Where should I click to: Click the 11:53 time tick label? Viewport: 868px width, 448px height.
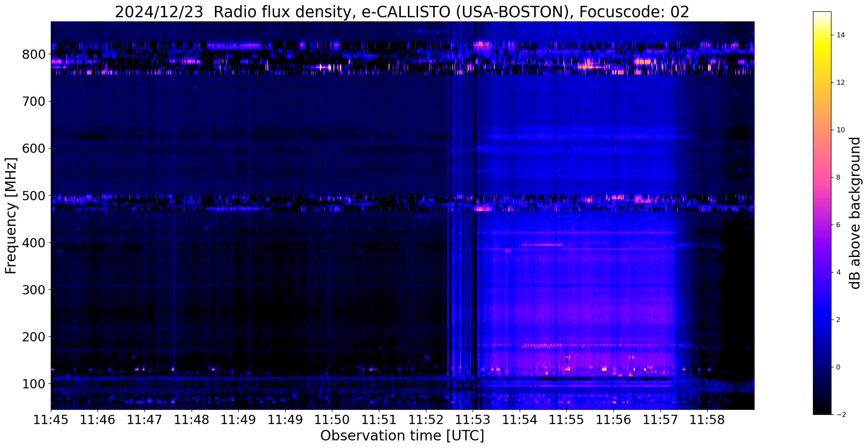click(x=473, y=420)
